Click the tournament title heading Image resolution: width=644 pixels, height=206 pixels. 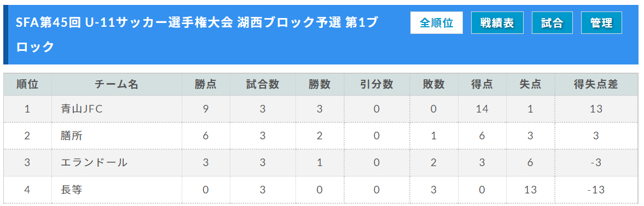tap(196, 35)
